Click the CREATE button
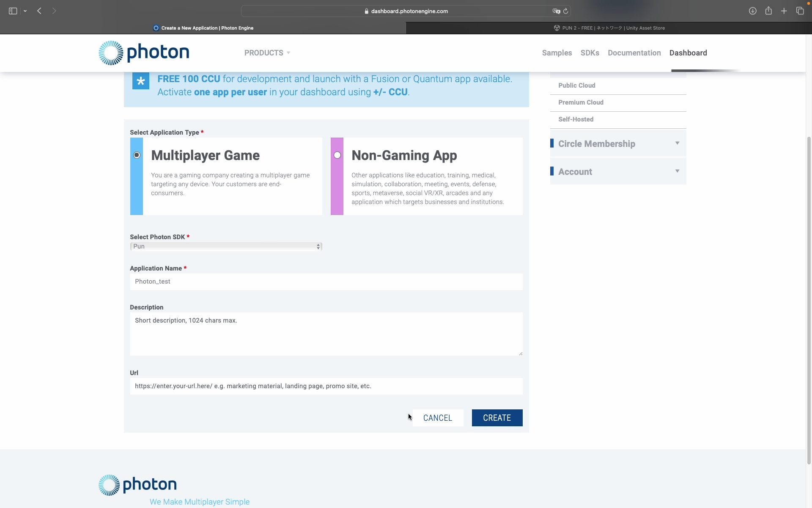Screen dimensions: 812x508 point(497,418)
